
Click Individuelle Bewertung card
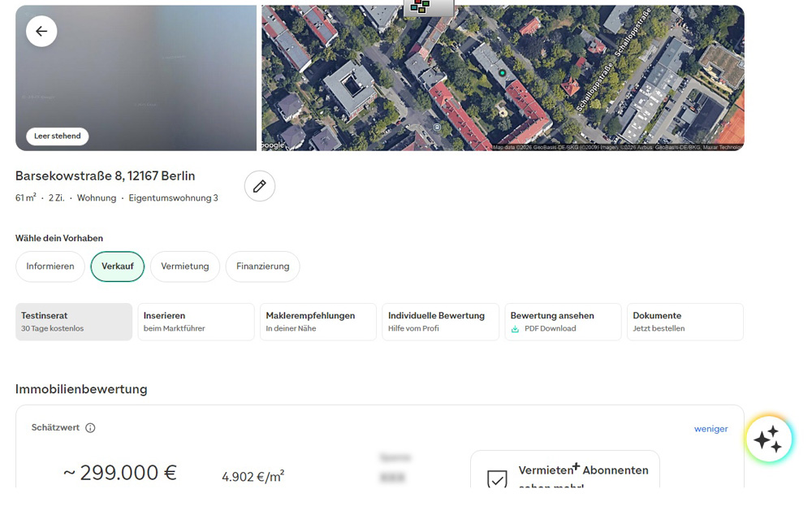(x=440, y=322)
